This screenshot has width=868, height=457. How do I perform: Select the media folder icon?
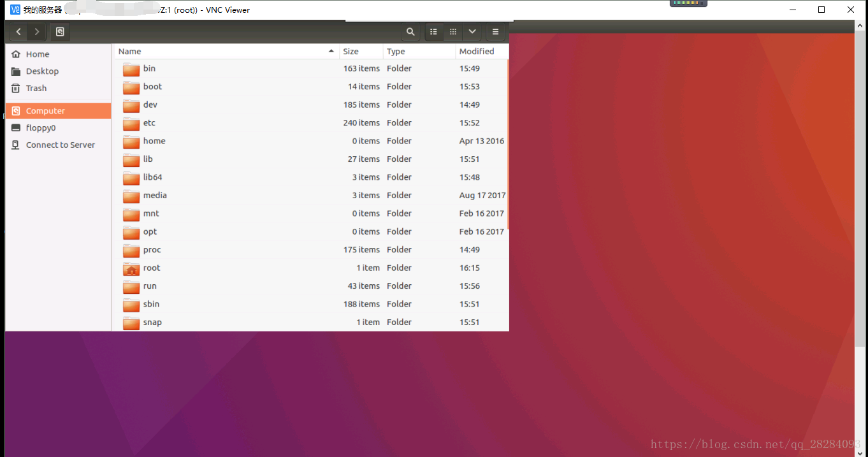(x=131, y=196)
